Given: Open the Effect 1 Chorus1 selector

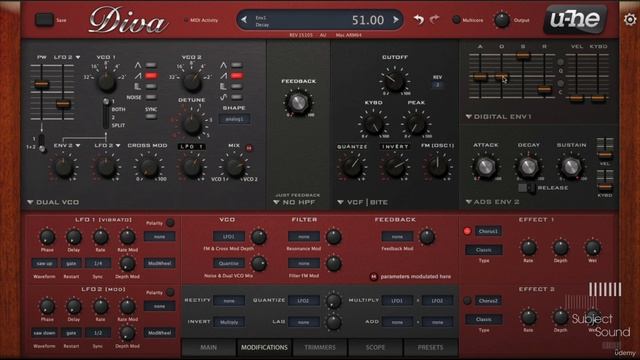Looking at the screenshot, I should coord(488,231).
